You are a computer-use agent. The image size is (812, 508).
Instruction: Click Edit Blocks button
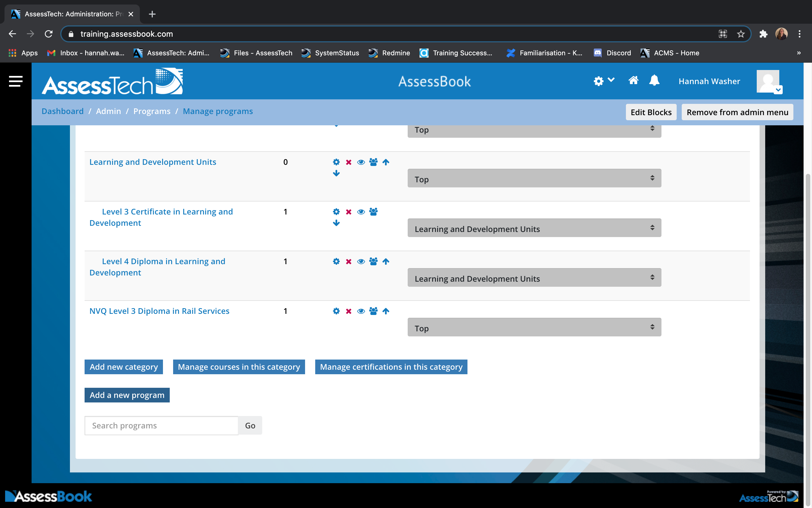tap(651, 112)
